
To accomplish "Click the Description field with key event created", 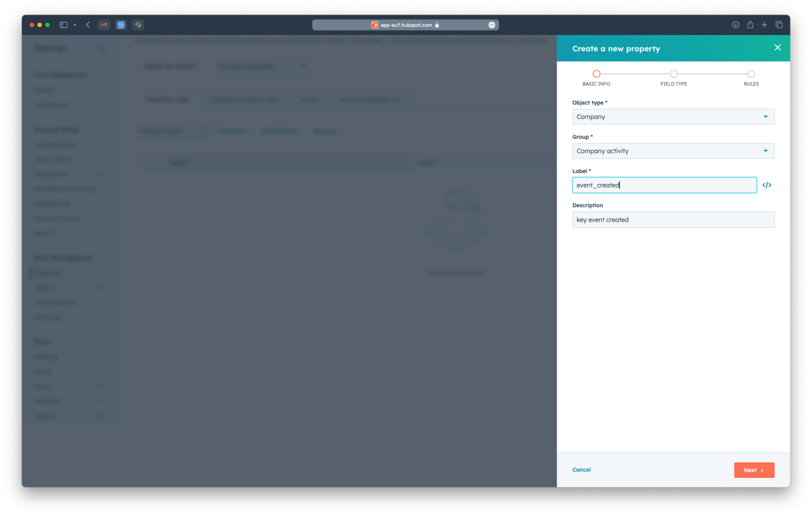I will [673, 219].
